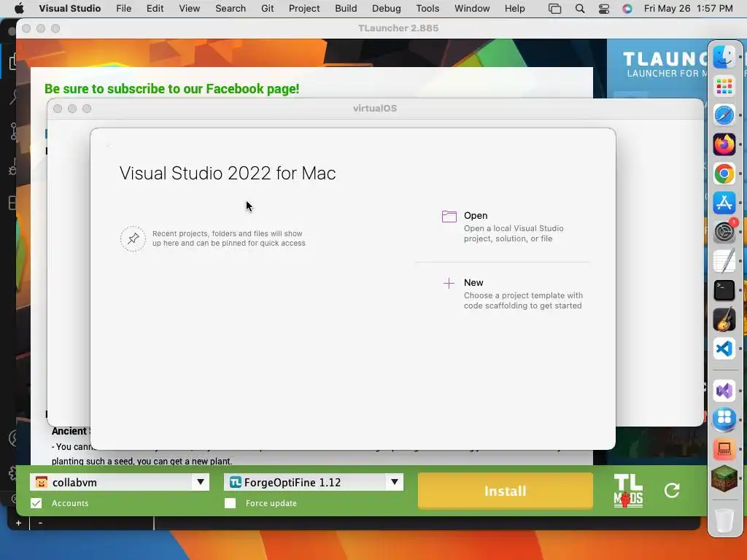Image resolution: width=747 pixels, height=560 pixels.
Task: Open the Minecraft grass block dock icon
Action: pos(724,478)
